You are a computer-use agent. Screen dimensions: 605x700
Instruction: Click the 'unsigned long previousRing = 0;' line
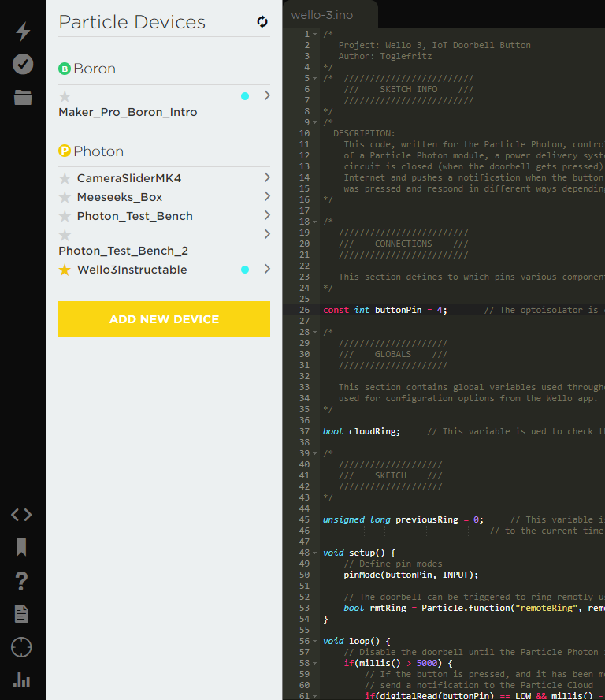coord(403,519)
